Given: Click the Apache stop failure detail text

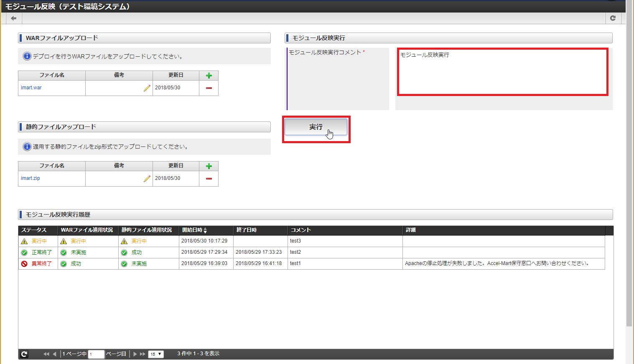Looking at the screenshot, I should click(497, 263).
